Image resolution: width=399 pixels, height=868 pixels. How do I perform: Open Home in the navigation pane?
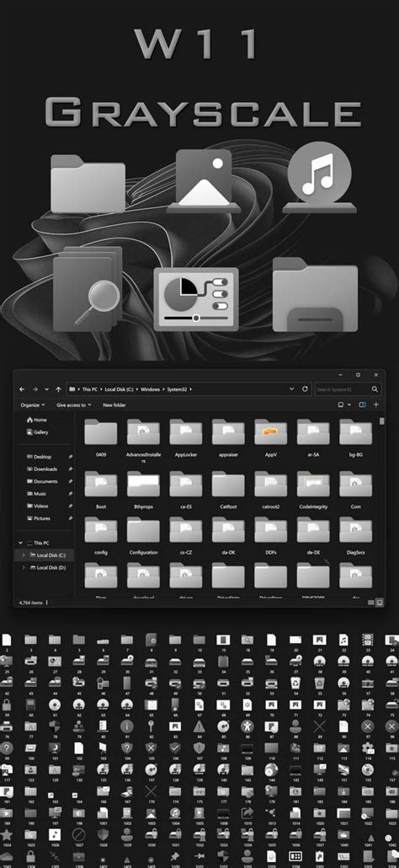point(36,420)
